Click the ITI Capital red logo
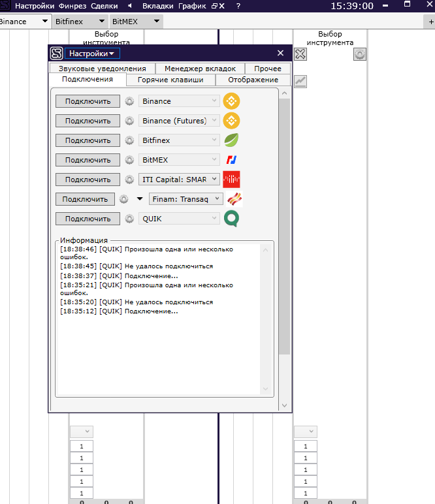This screenshot has width=435, height=504. pos(231,180)
